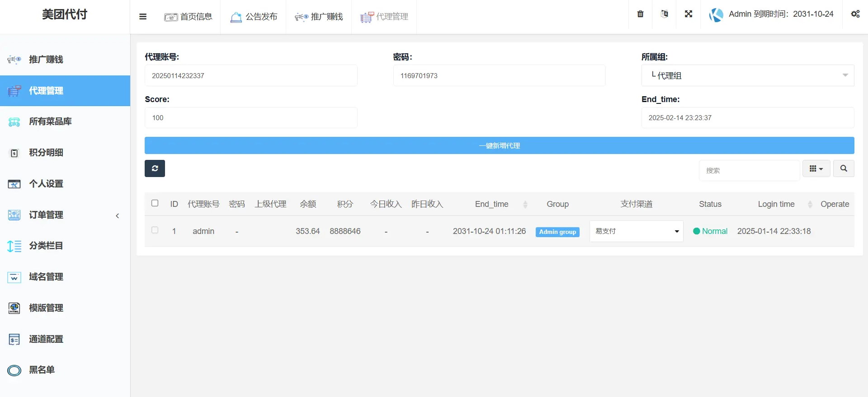
Task: Click the 一键新增代理 button
Action: [500, 145]
